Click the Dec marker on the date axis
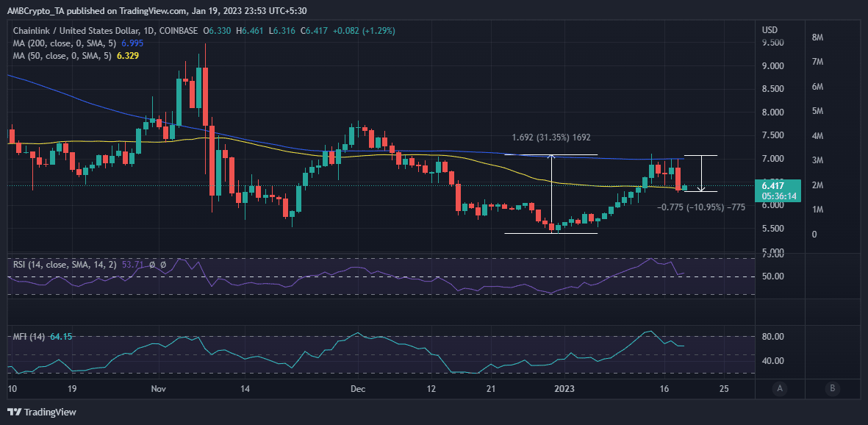The height and width of the screenshot is (425, 868). (x=358, y=388)
